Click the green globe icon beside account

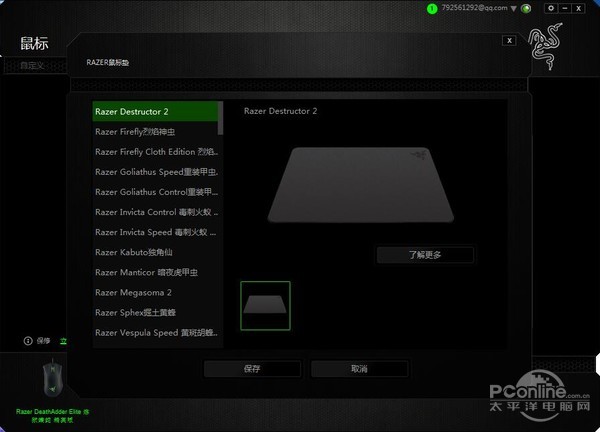(527, 8)
